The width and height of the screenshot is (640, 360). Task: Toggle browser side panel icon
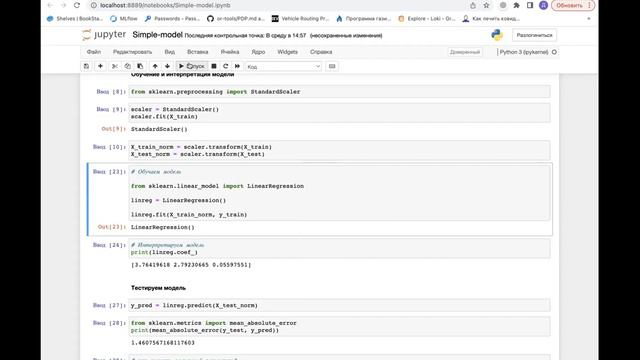click(x=530, y=5)
